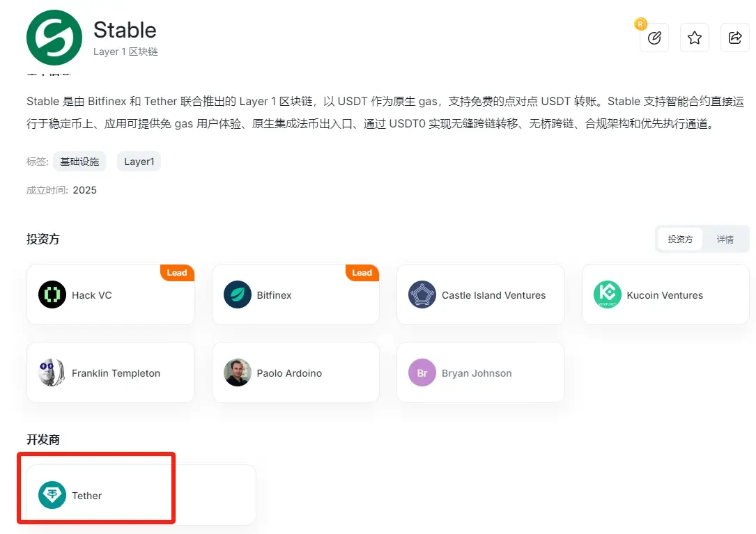This screenshot has width=756, height=534.
Task: Click the Stable green logo
Action: (x=54, y=38)
